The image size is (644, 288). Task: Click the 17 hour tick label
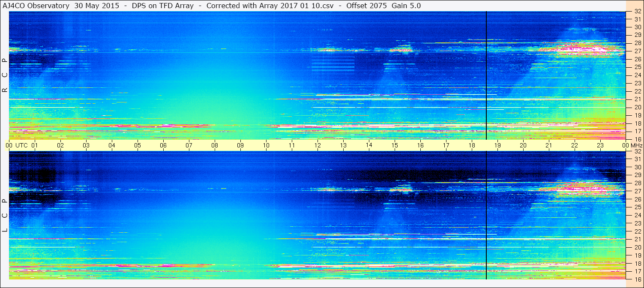click(x=446, y=145)
